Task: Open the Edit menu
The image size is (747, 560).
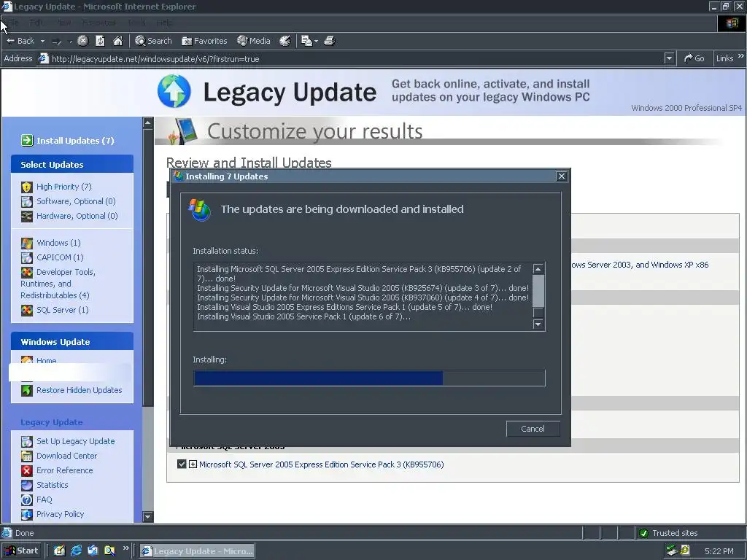Action: (36, 23)
